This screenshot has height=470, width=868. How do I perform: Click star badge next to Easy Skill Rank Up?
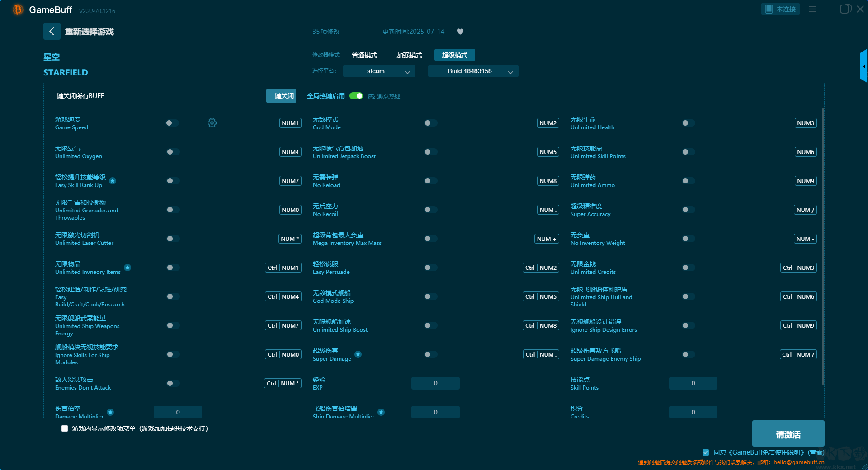tap(113, 181)
